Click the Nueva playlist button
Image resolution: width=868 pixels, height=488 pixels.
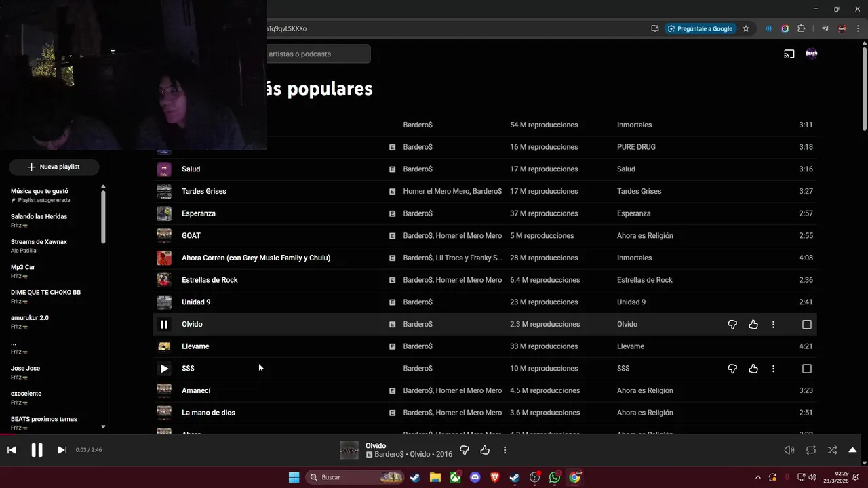[x=54, y=167]
